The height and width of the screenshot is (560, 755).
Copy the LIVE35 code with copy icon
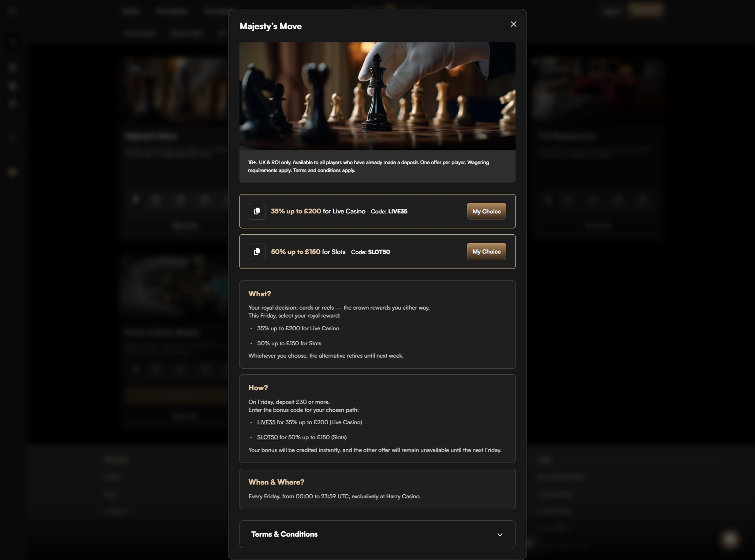(x=257, y=211)
